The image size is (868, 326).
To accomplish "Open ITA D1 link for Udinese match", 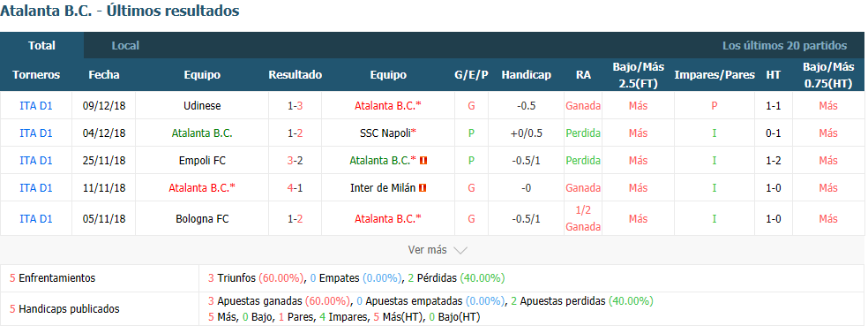I will [36, 106].
